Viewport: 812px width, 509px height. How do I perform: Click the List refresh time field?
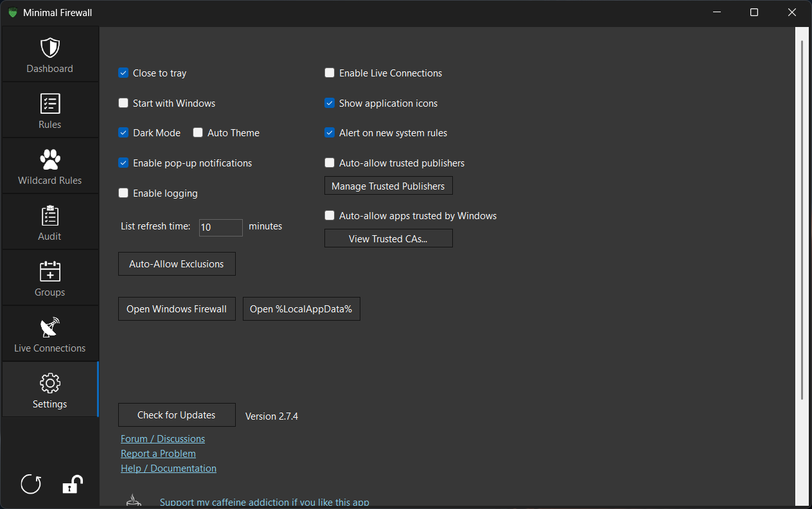click(x=221, y=228)
